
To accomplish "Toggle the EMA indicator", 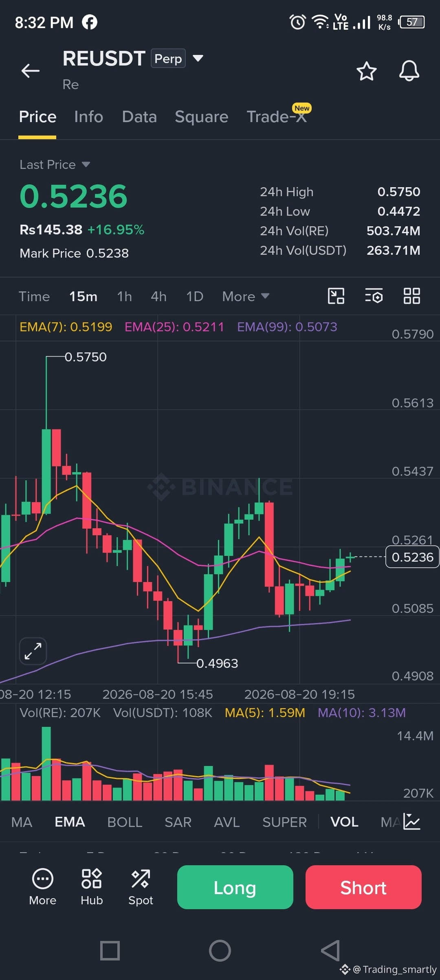I will [70, 822].
